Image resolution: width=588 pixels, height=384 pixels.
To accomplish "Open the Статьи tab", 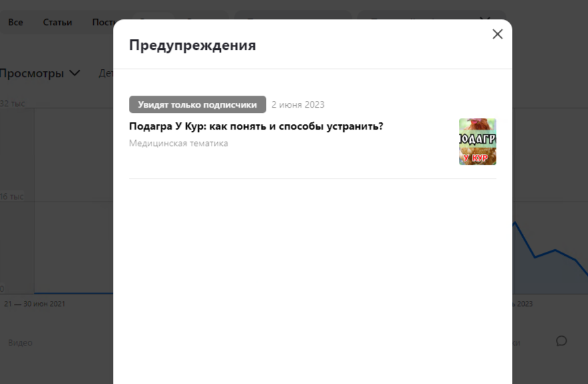I will tap(57, 22).
